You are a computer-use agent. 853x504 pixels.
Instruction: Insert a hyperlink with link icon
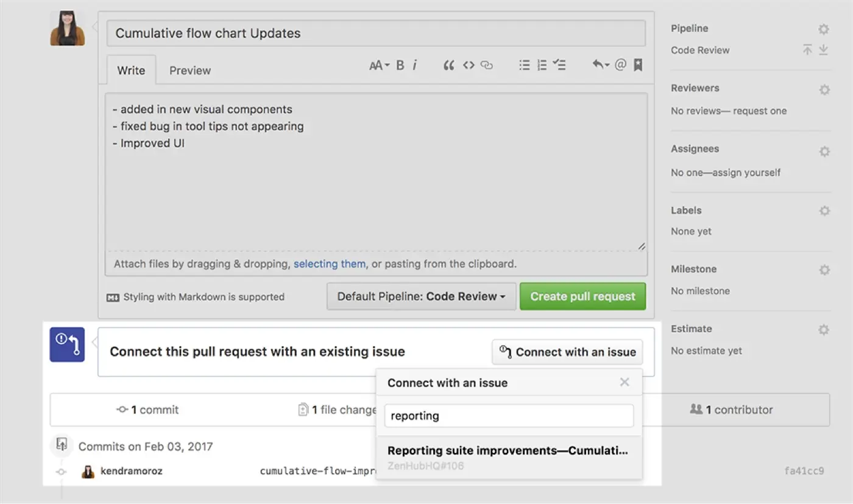[487, 65]
